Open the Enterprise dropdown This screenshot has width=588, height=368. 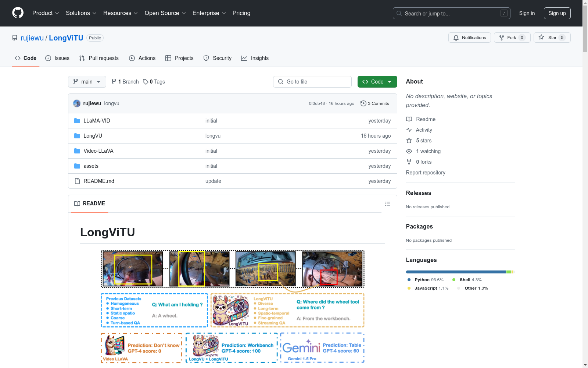[209, 13]
